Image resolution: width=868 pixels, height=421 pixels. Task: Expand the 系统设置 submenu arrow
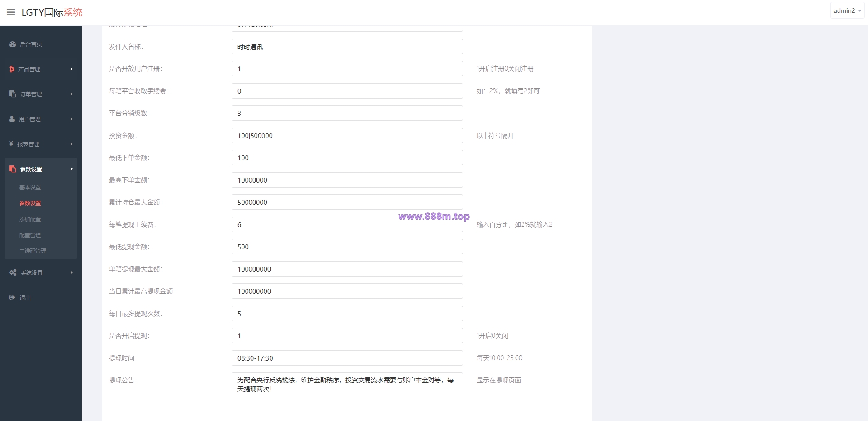tap(72, 272)
